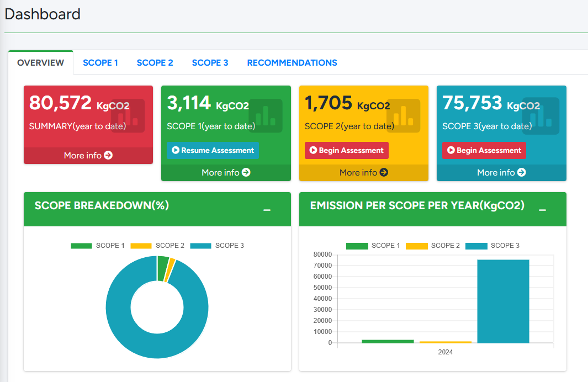Screen dimensions: 588x382
Task: Toggle SCOPE 1 legend in donut chart
Action: [x=98, y=246]
